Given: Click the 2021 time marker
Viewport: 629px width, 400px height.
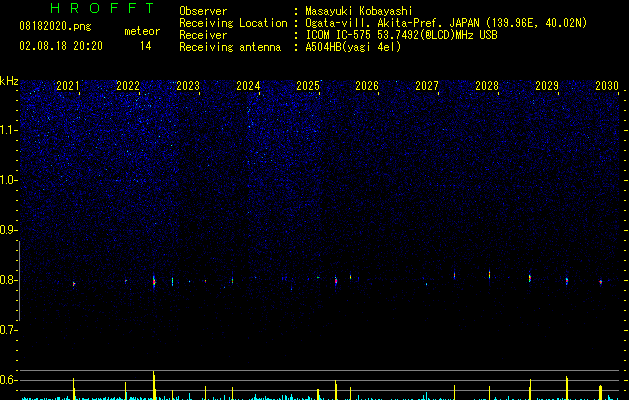Looking at the screenshot, I should (68, 86).
